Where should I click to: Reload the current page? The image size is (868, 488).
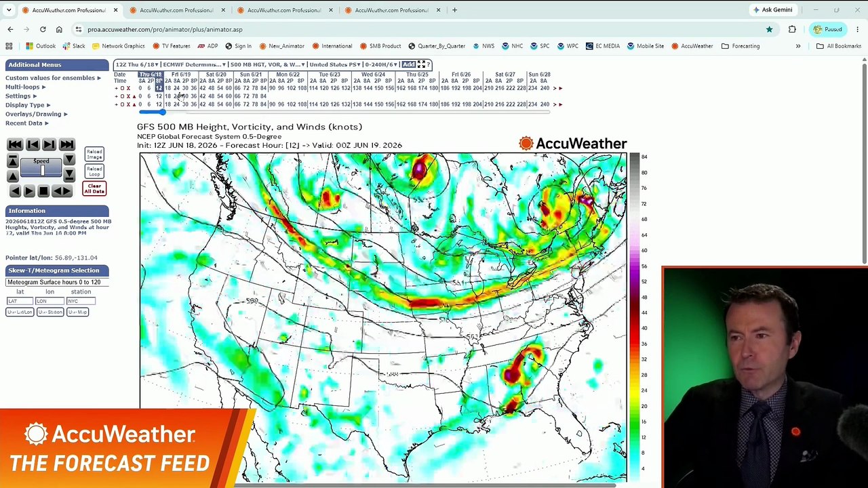43,29
